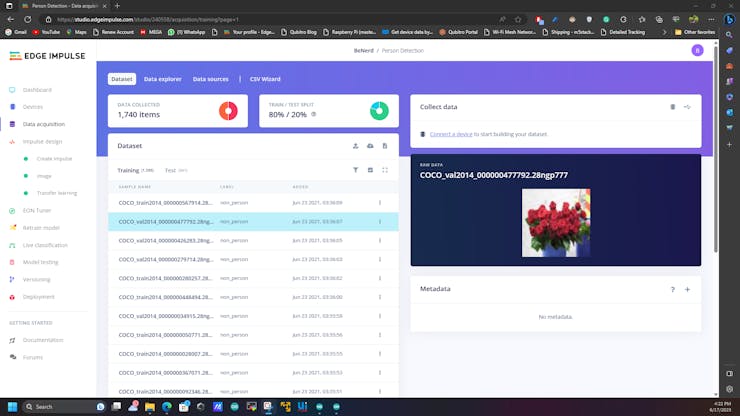Click the add metadata plus icon
The height and width of the screenshot is (416, 740).
tap(687, 289)
